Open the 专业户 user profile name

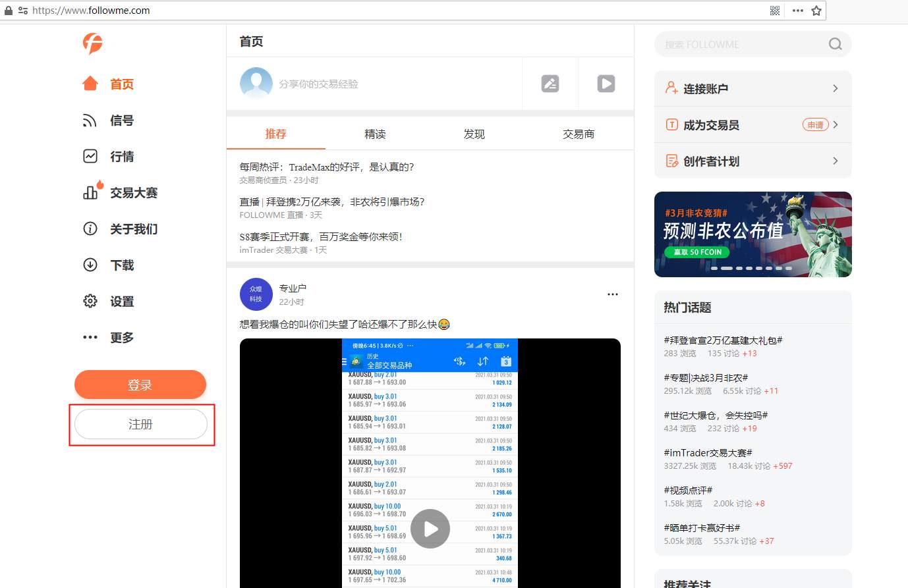(293, 288)
